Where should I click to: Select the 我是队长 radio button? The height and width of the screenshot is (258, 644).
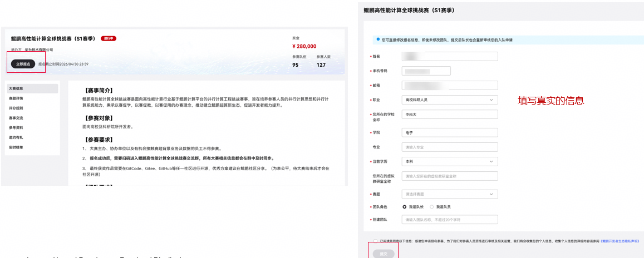point(405,207)
